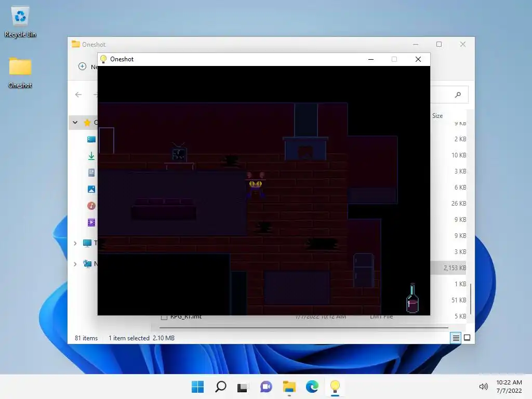Switch to the Oneshot lightbulb taskbar app
This screenshot has height=399, width=532.
pos(335,387)
